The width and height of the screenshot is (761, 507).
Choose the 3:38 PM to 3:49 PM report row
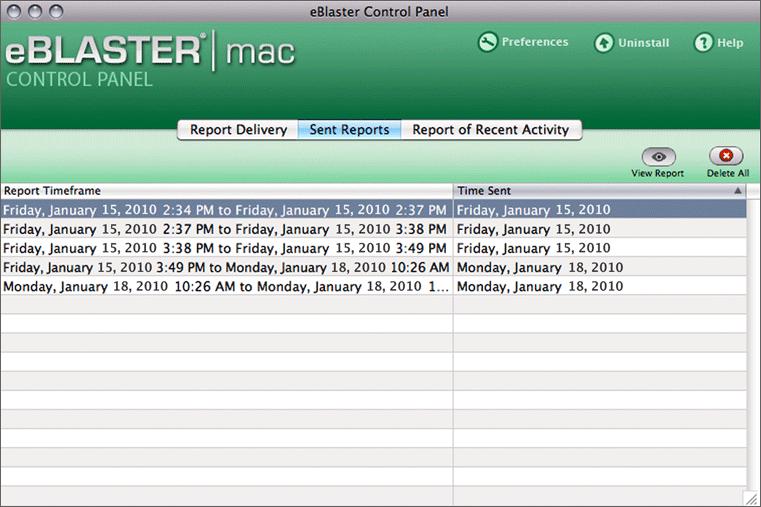(373, 248)
